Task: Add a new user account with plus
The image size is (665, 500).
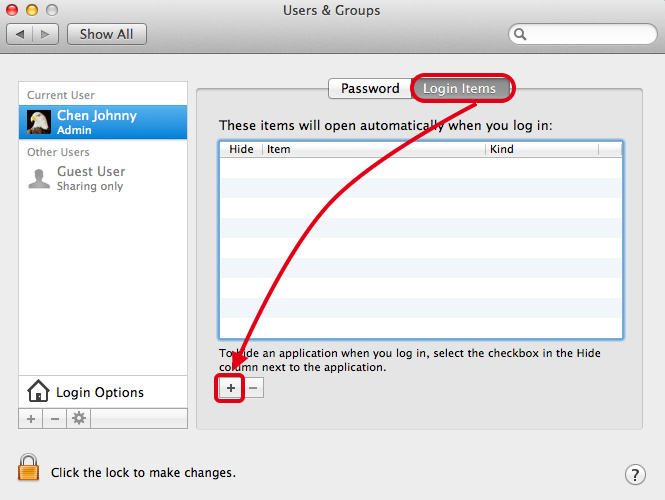Action: (31, 419)
